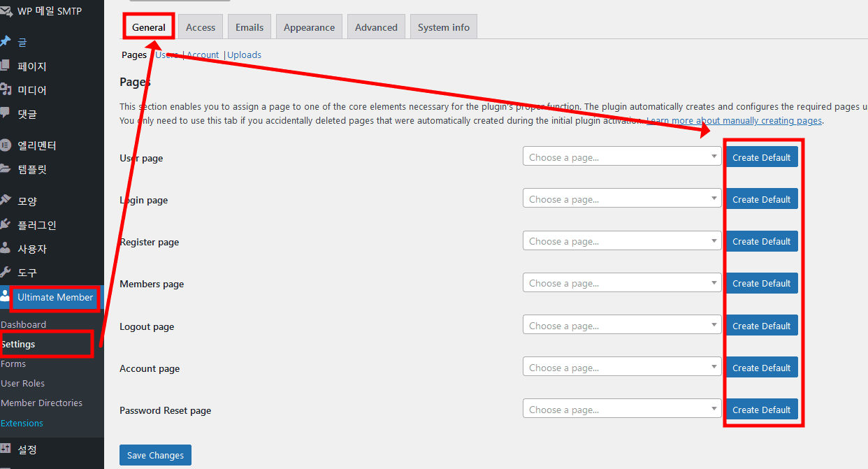Click the "Password Reset page" row label
The height and width of the screenshot is (469, 868).
(166, 410)
